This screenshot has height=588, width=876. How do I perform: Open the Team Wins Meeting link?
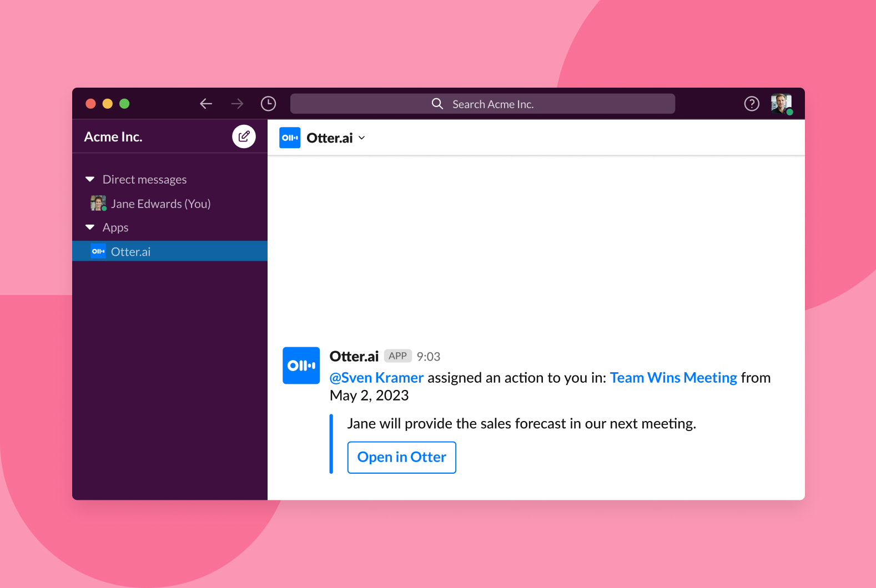673,378
